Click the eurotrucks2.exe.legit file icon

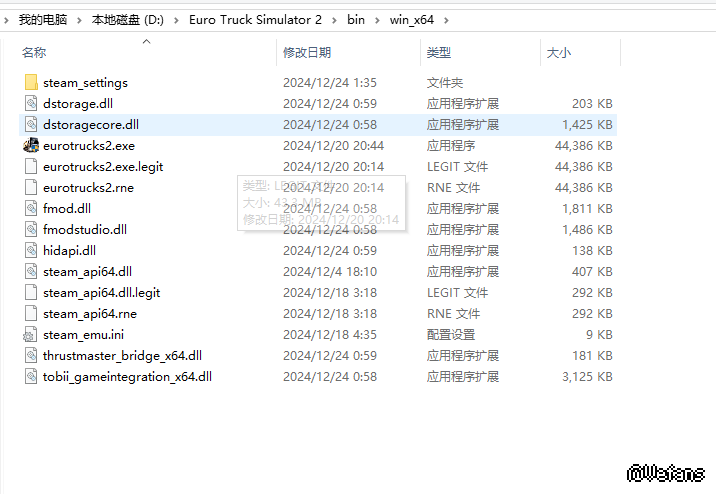(x=31, y=167)
